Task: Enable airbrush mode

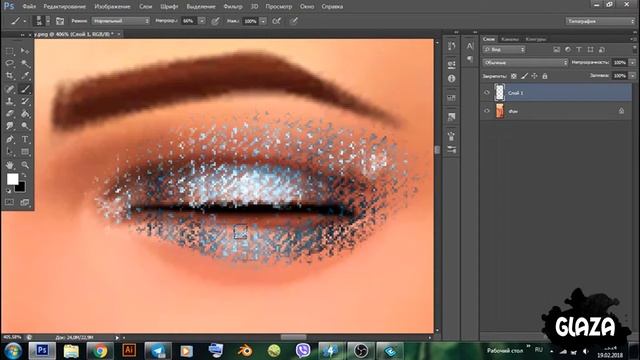Action: pos(277,21)
